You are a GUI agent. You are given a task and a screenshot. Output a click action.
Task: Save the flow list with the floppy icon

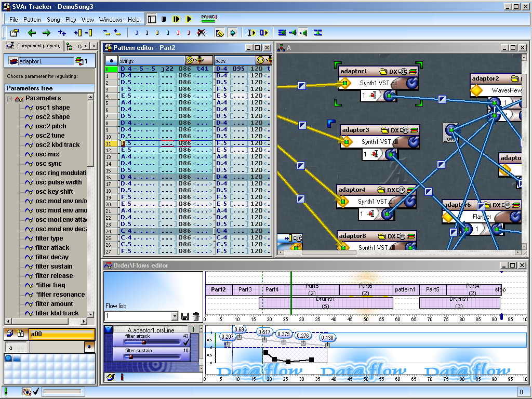184,316
